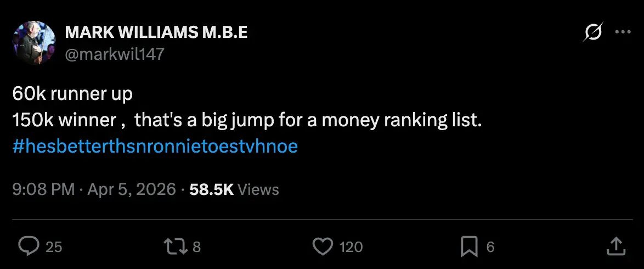Like the tweet with the heart icon
The height and width of the screenshot is (269, 644).
tap(323, 246)
